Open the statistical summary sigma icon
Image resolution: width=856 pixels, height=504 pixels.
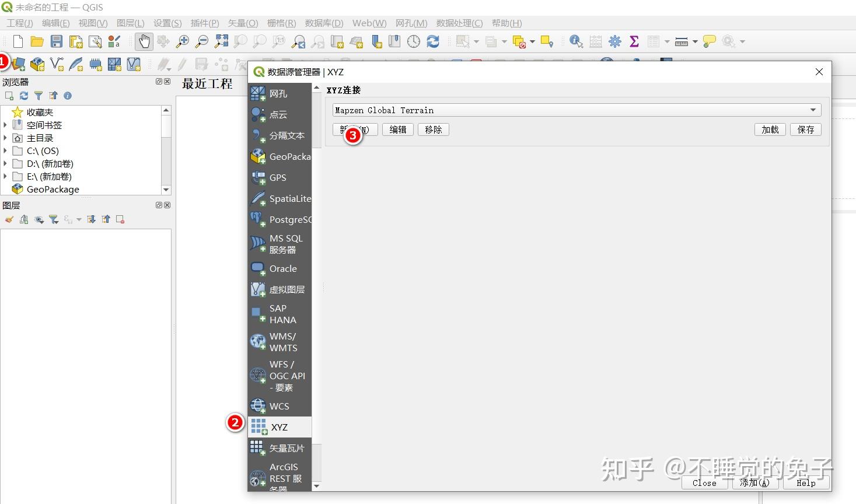(x=634, y=41)
